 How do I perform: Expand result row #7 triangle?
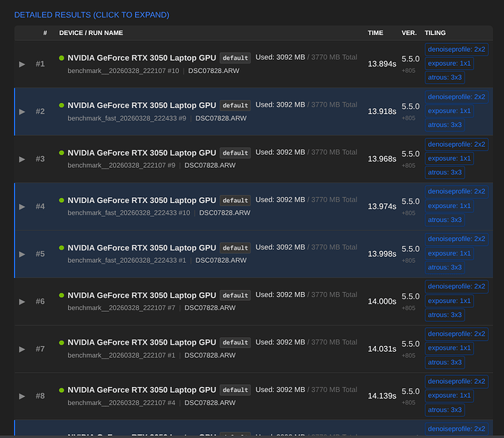click(x=22, y=350)
